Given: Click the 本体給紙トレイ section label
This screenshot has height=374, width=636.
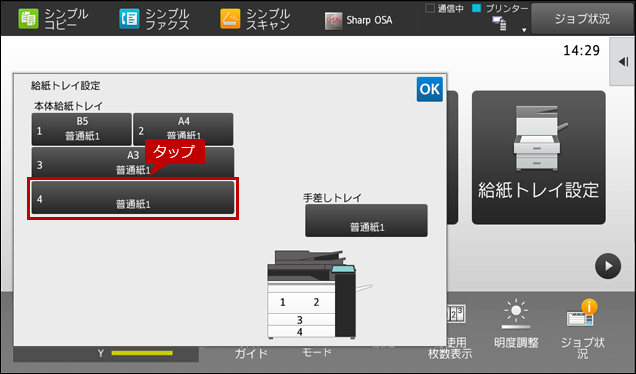Looking at the screenshot, I should point(68,106).
